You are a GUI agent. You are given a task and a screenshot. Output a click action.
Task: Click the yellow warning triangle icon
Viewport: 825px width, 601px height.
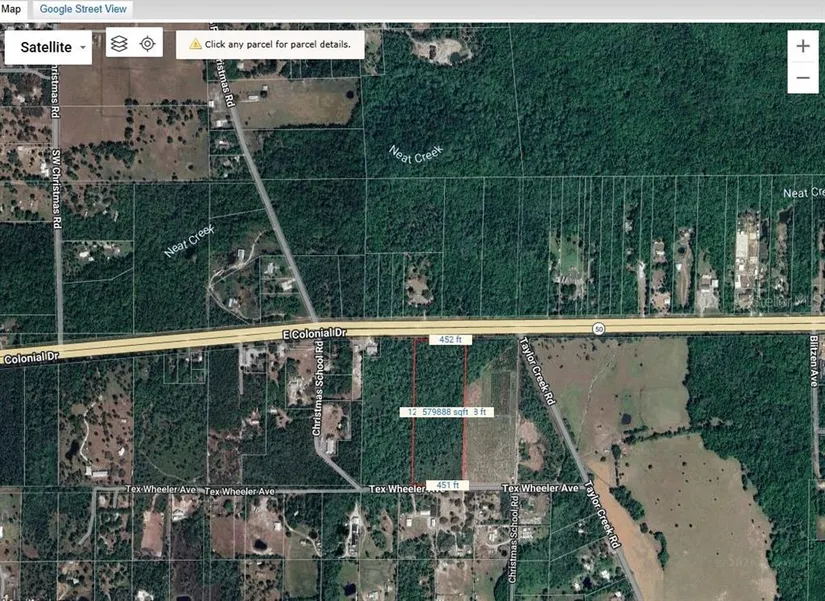(x=194, y=45)
